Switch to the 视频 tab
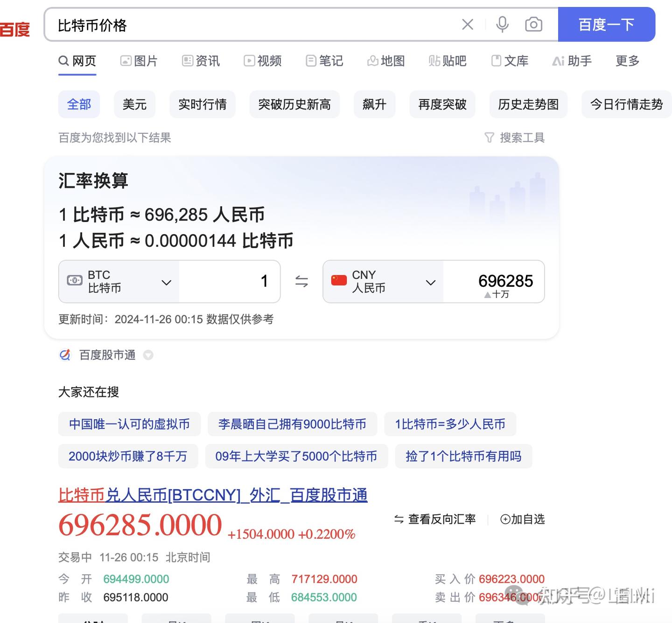 263,61
